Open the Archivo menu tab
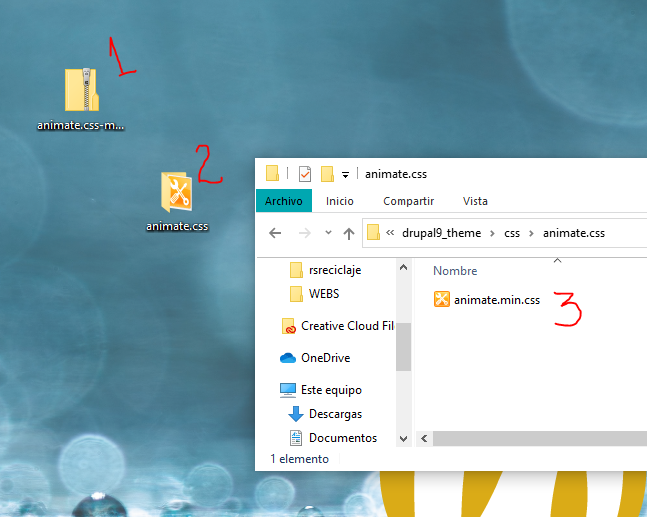The height and width of the screenshot is (517, 647). pyautogui.click(x=283, y=201)
